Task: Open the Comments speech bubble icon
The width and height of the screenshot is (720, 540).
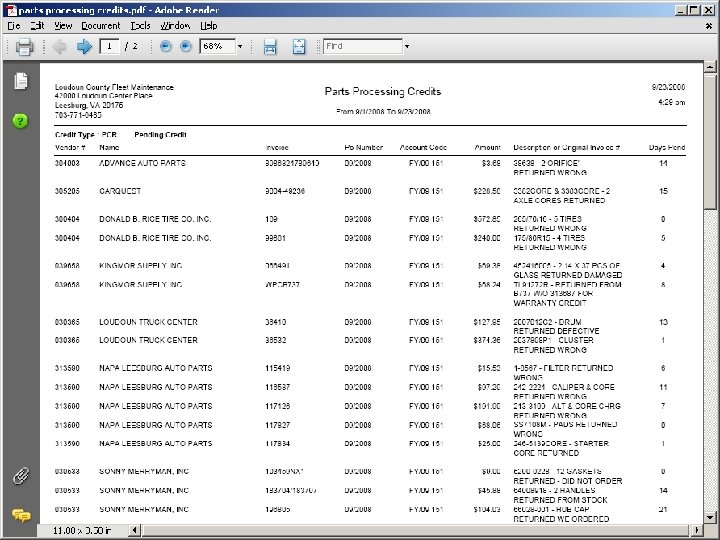Action: click(x=21, y=515)
